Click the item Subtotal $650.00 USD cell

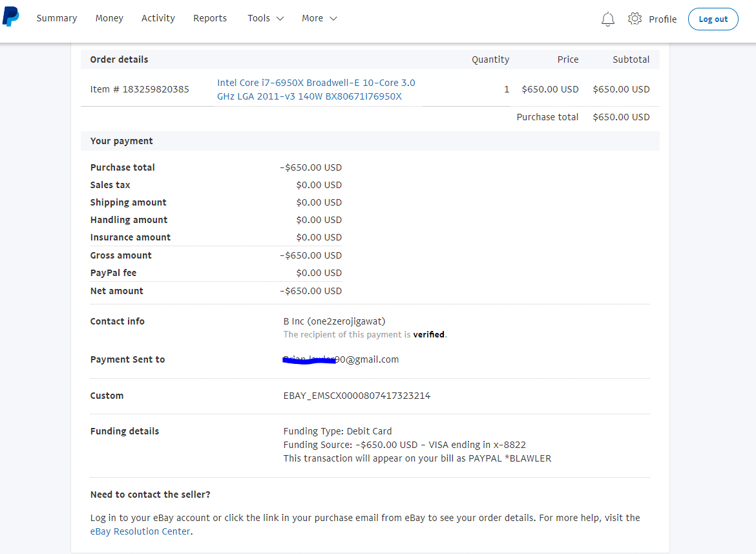[621, 89]
